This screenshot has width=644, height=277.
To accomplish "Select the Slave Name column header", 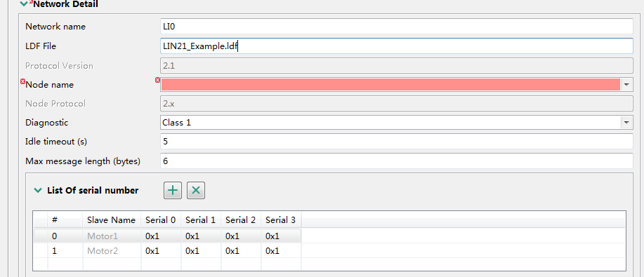I will pyautogui.click(x=112, y=220).
